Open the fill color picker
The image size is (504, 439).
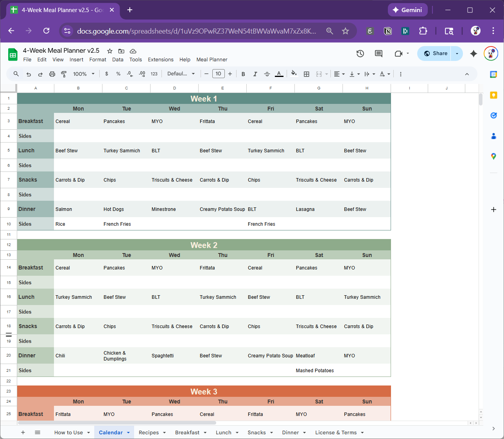click(x=294, y=74)
